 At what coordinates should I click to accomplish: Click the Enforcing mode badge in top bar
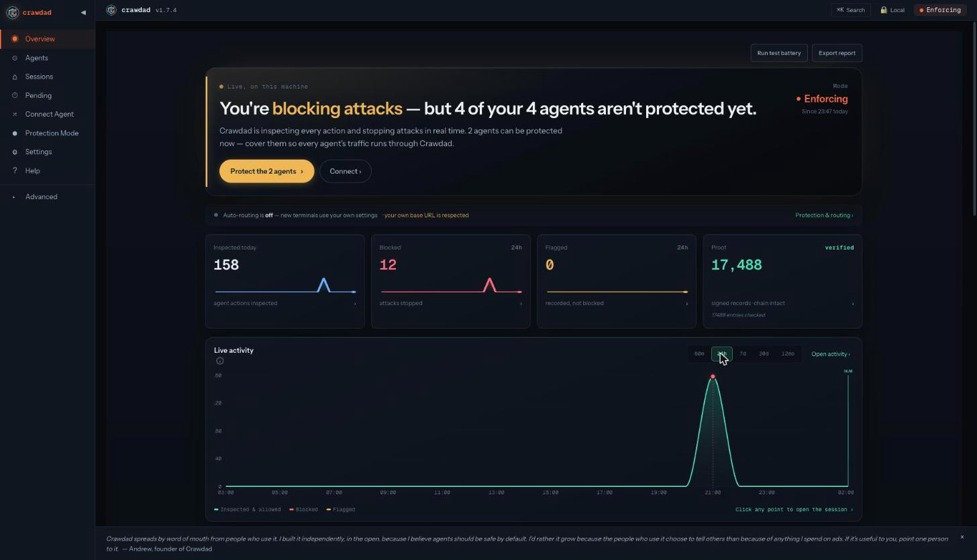tap(940, 10)
